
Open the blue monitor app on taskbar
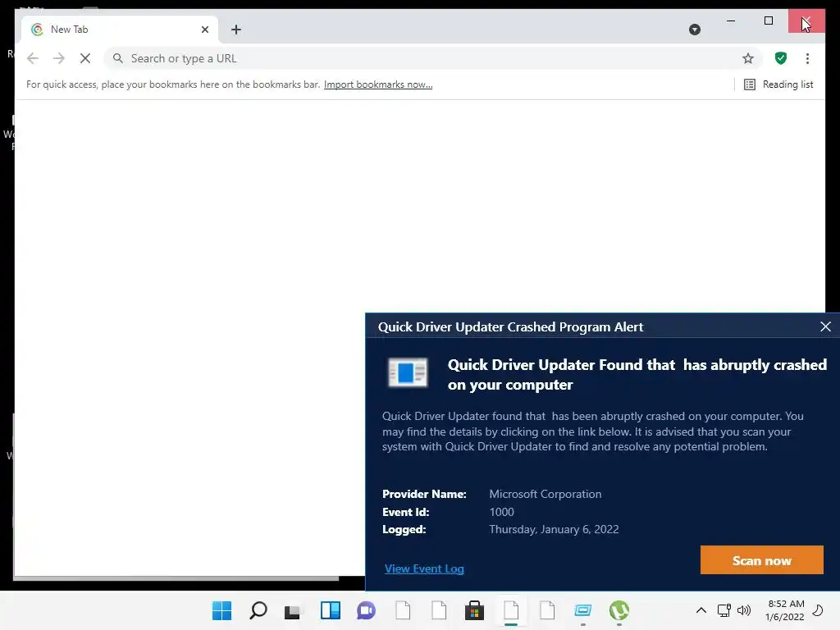583,610
